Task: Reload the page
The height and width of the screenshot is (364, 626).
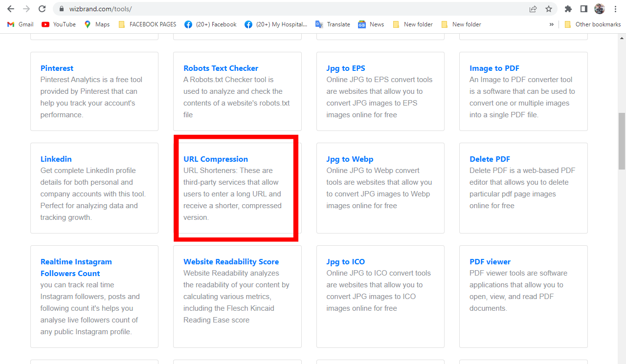Action: pos(42,8)
